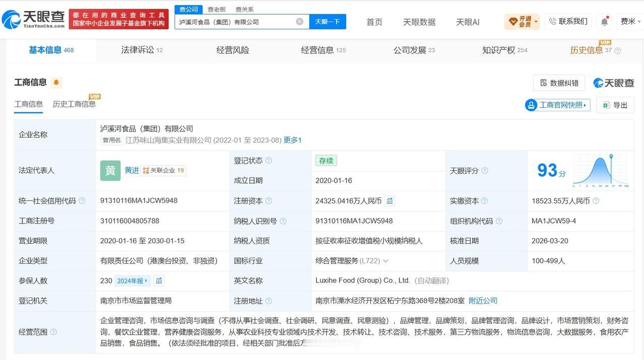Click help icon beside 组织机构代码
This screenshot has height=360, width=644.
click(499, 221)
